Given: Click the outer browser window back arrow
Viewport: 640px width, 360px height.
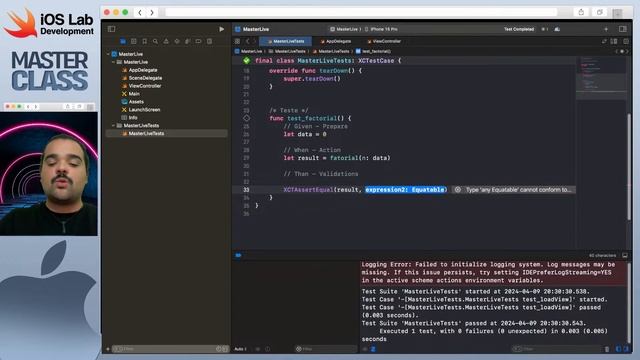Looking at the screenshot, I should click(x=140, y=13).
